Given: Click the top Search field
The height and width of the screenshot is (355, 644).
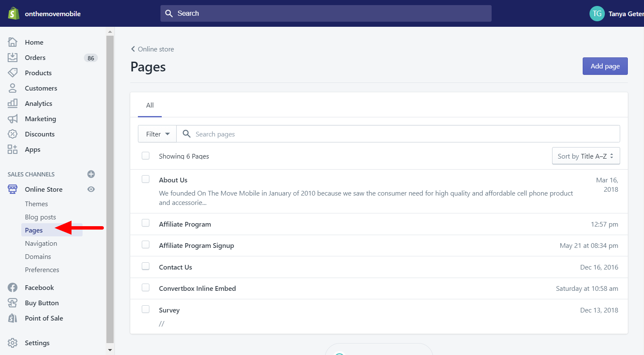Looking at the screenshot, I should (x=326, y=13).
